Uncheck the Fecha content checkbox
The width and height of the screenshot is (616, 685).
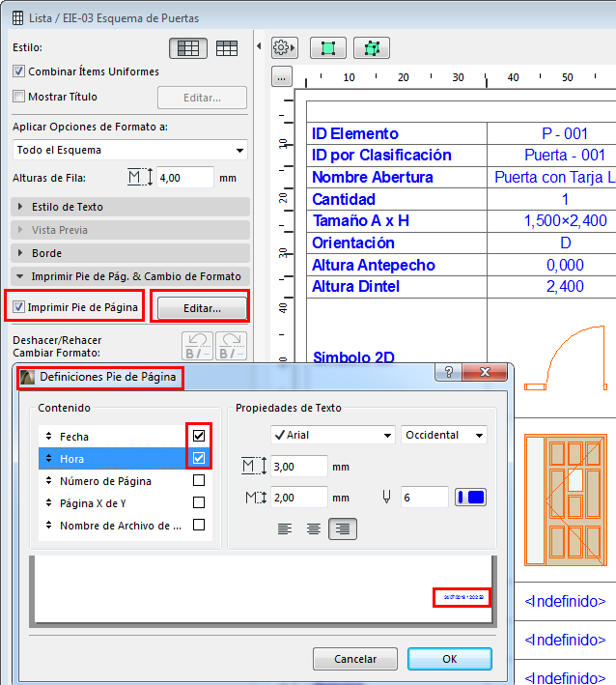coord(199,436)
